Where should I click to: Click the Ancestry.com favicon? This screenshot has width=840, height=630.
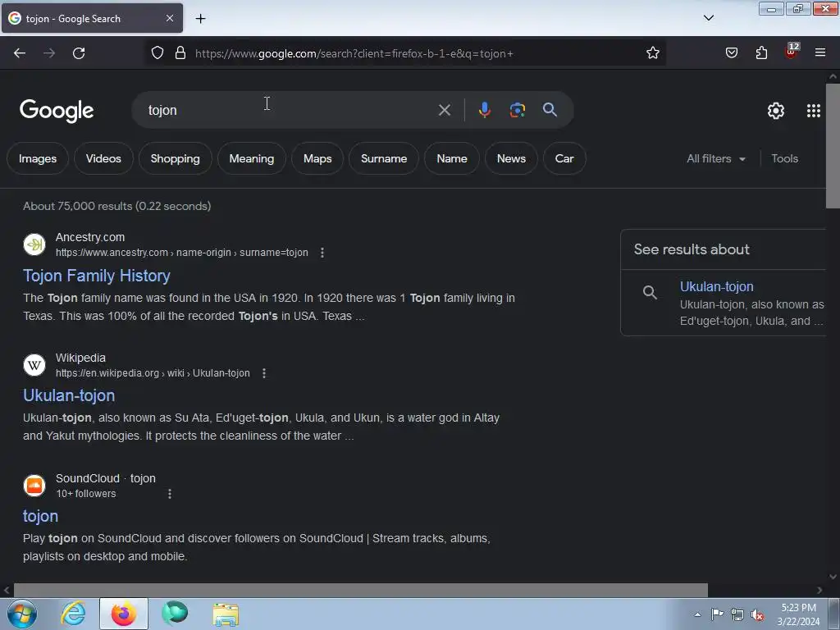pos(34,244)
